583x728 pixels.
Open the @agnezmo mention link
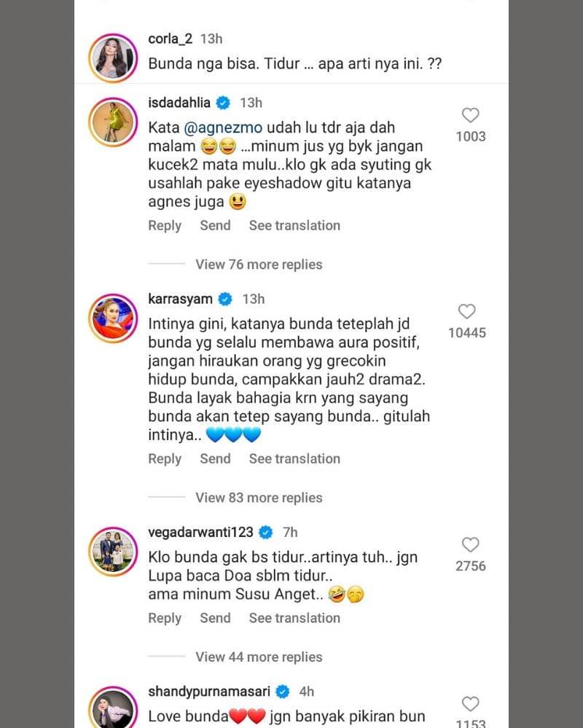tap(223, 128)
